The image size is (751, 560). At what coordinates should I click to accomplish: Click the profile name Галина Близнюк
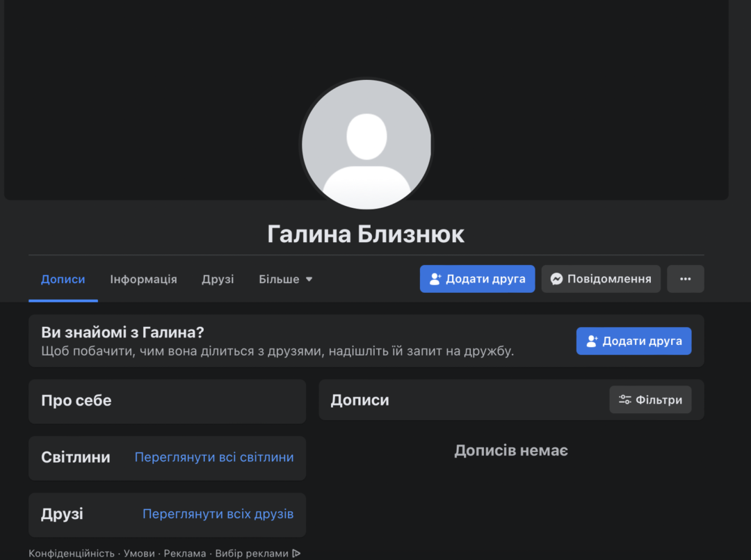[366, 234]
